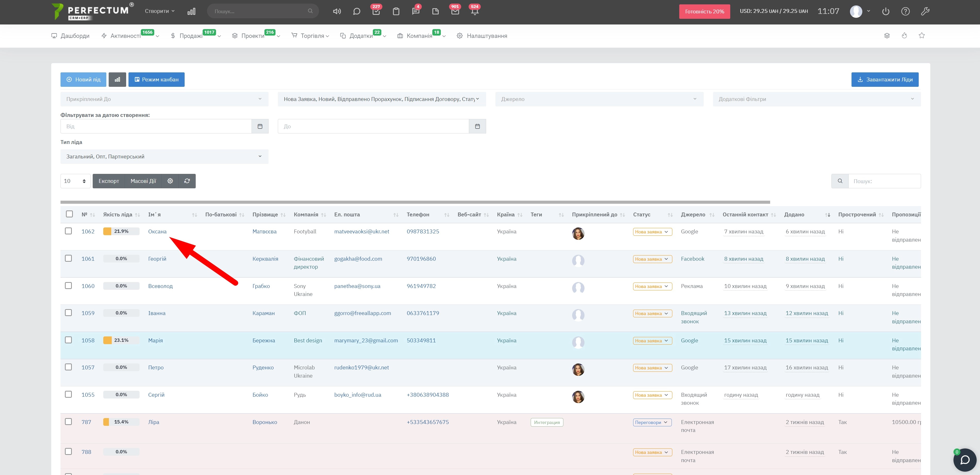Click user avatar in top bar
This screenshot has height=475, width=980.
point(856,11)
